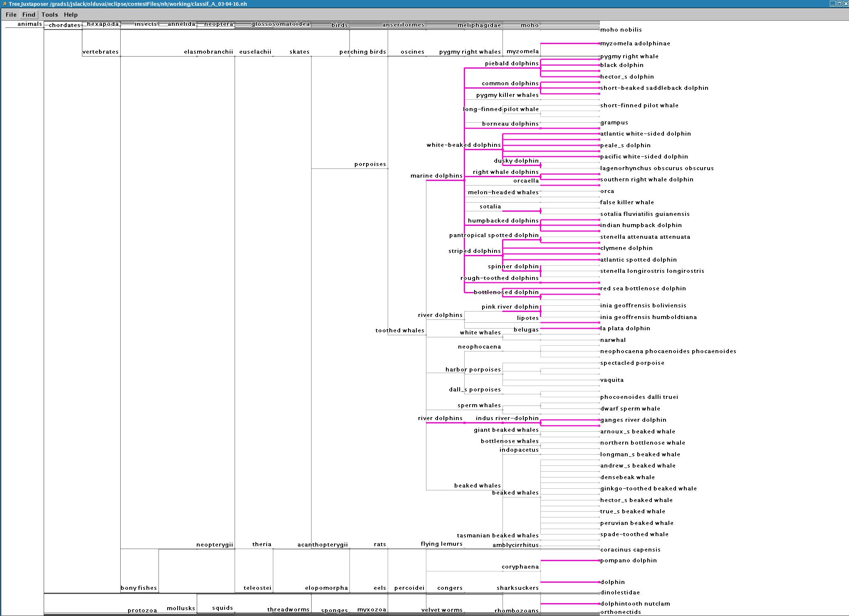This screenshot has width=849, height=616.
Task: Select the 'theria' node label
Action: (262, 544)
